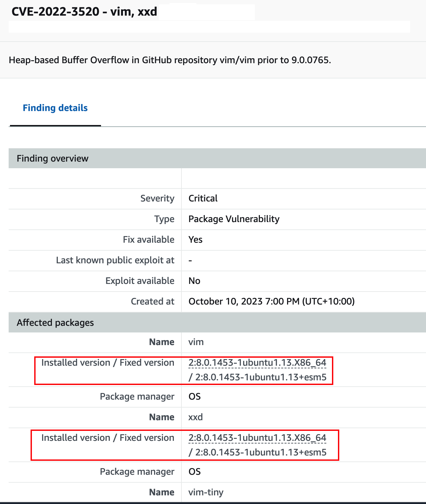Click Installed version / Fixed version label for vim
426x504 pixels.
(108, 362)
